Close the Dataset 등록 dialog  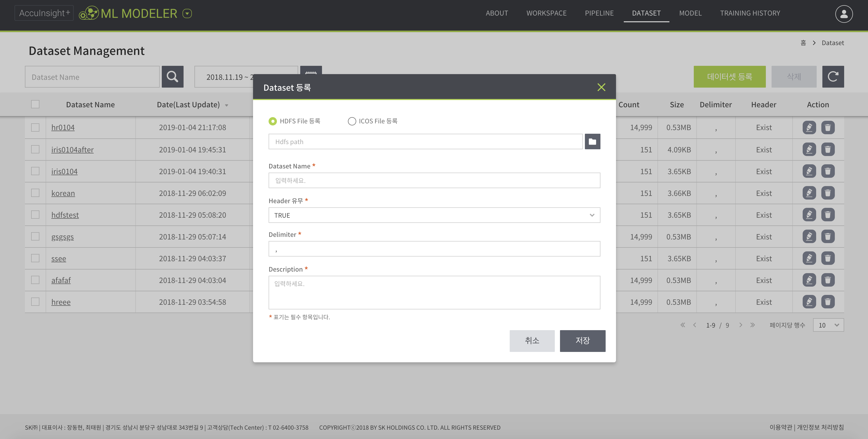click(x=601, y=87)
